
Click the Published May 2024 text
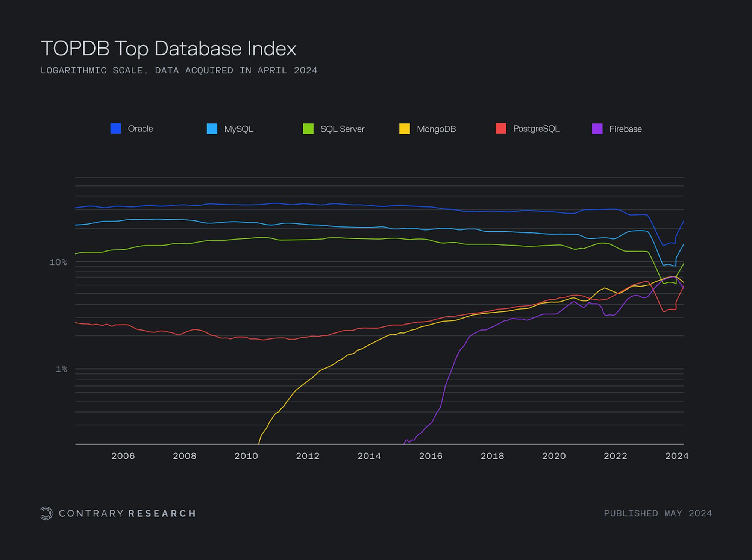tap(658, 513)
